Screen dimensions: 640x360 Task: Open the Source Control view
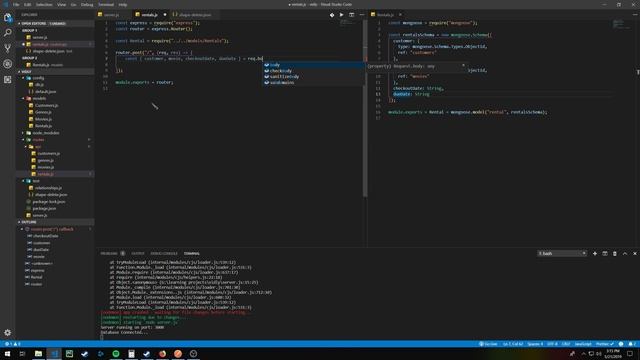7,48
